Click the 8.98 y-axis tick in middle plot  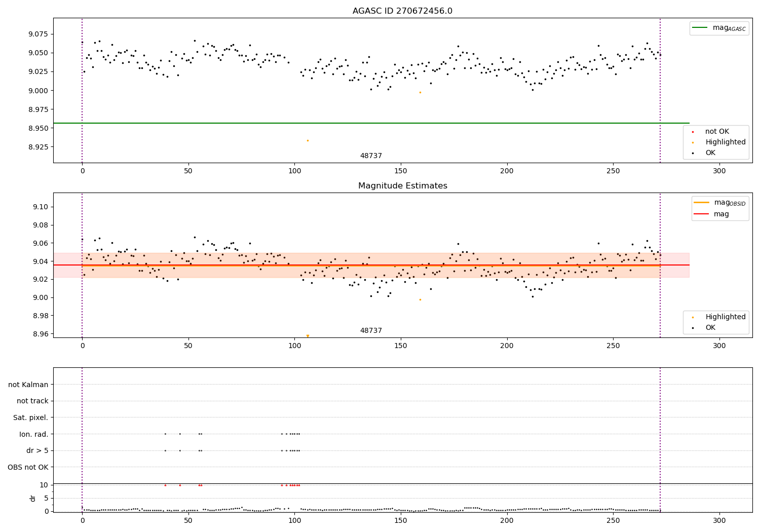[x=40, y=316]
